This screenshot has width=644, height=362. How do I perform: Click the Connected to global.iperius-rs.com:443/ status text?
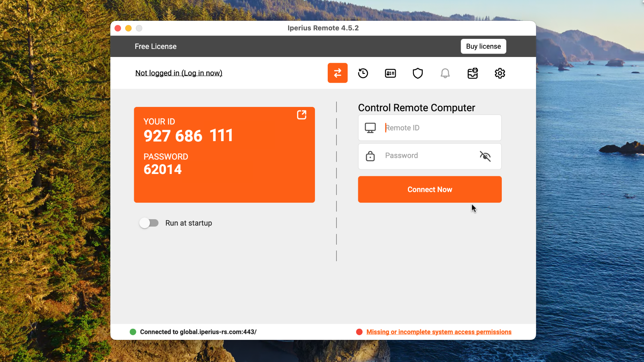[x=198, y=332]
